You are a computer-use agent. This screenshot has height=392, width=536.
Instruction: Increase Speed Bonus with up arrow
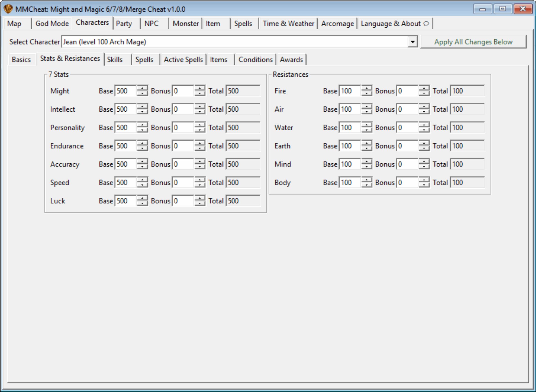tap(200, 180)
